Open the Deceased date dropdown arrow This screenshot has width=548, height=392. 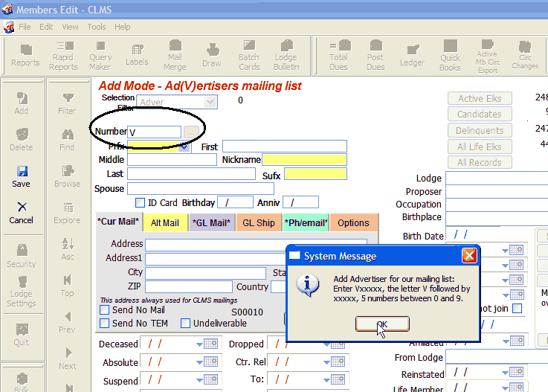pos(199,344)
